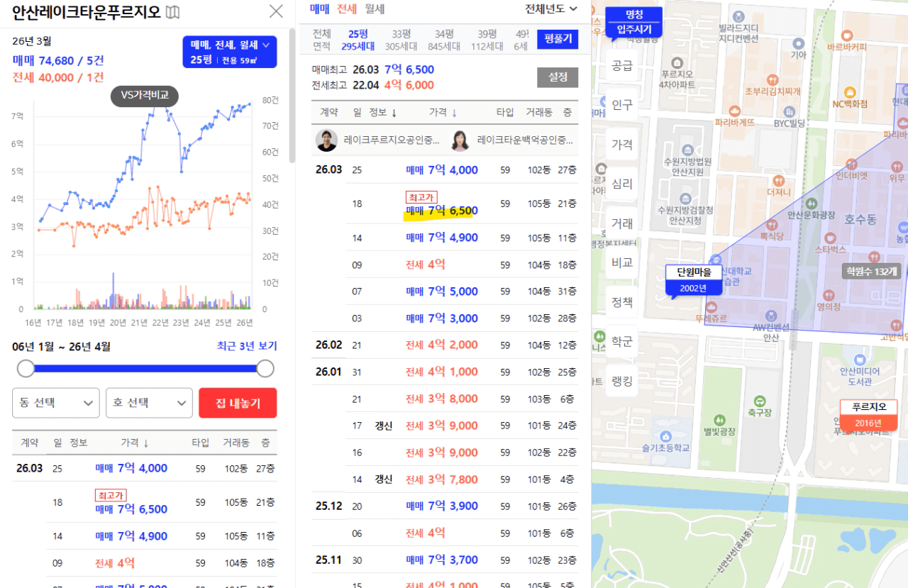The width and height of the screenshot is (908, 588).
Task: Open the 학군 side menu item
Action: 622,342
